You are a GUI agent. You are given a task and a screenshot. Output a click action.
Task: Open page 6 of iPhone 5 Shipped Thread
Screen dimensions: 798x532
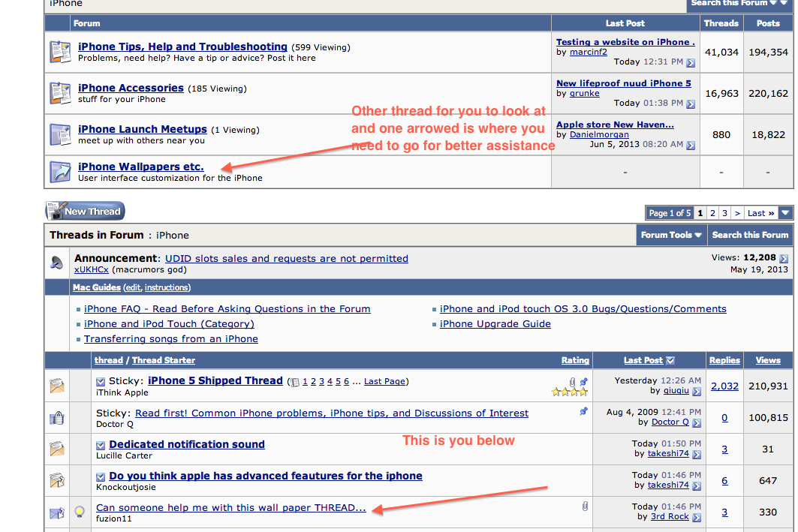point(347,381)
